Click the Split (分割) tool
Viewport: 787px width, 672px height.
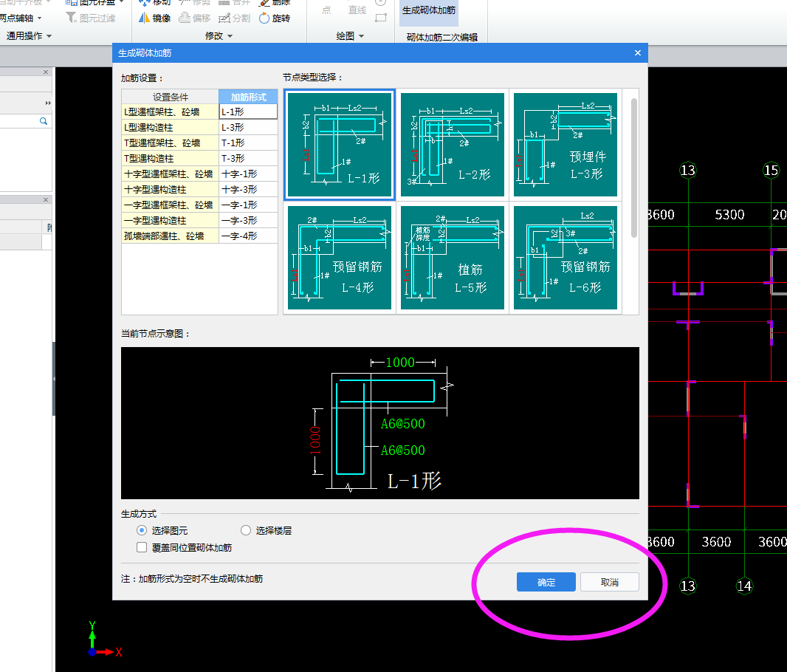[234, 18]
